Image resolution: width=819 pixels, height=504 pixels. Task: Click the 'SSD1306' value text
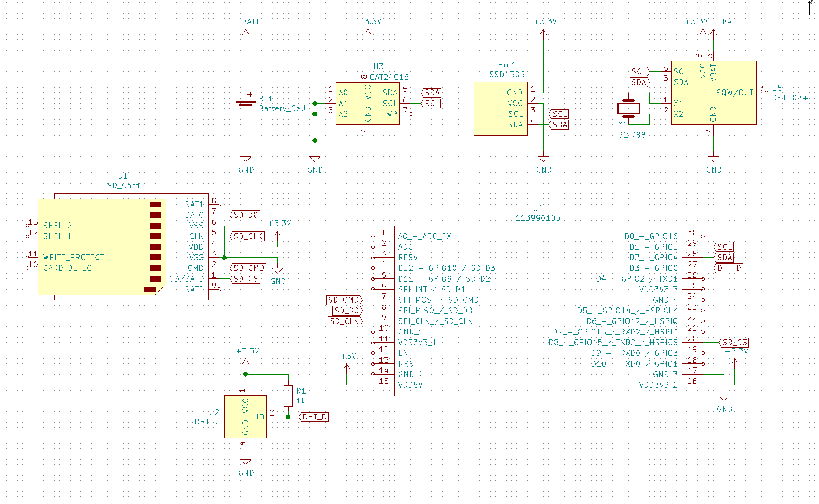pos(507,75)
